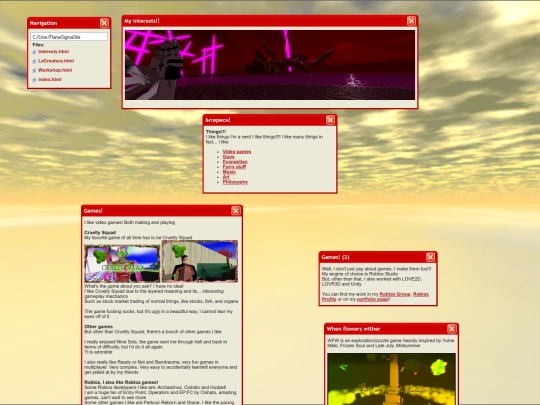Viewport: 540px width, 405px height.
Task: Open the Cruelty Squad screenshot with suited man
Action: [x=200, y=261]
